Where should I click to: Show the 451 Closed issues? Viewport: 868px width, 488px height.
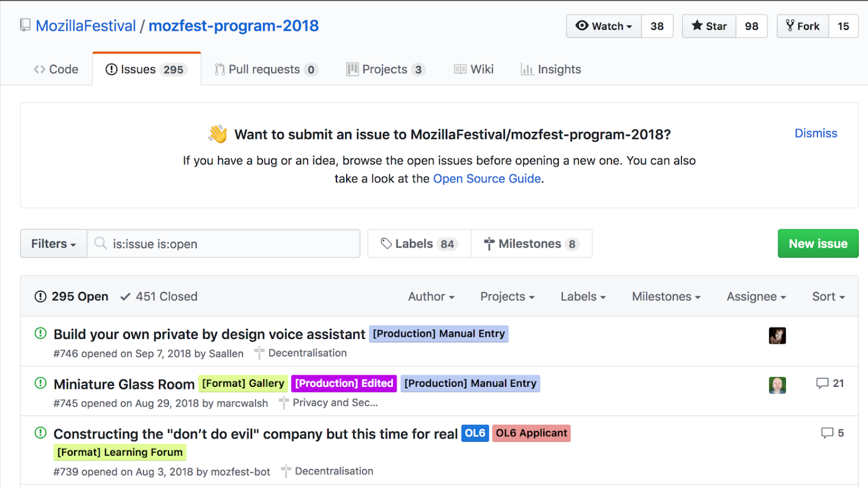click(x=159, y=296)
